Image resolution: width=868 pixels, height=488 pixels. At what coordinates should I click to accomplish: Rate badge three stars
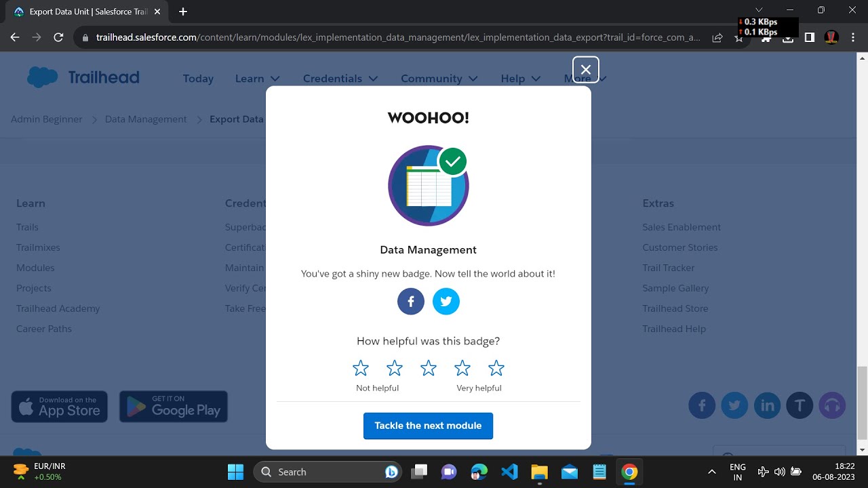[x=429, y=368]
